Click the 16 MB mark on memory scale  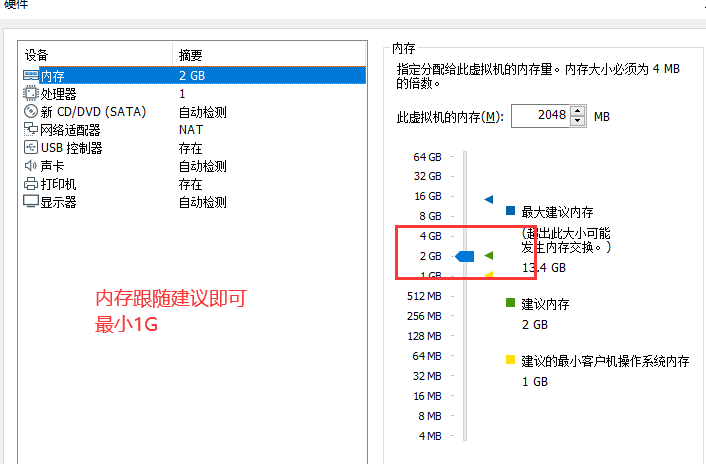click(x=427, y=396)
